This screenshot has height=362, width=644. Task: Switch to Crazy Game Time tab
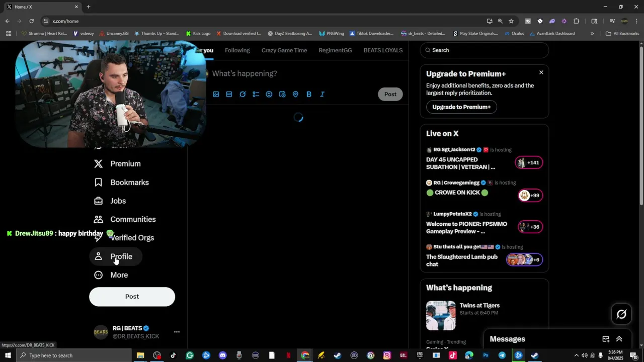point(284,50)
